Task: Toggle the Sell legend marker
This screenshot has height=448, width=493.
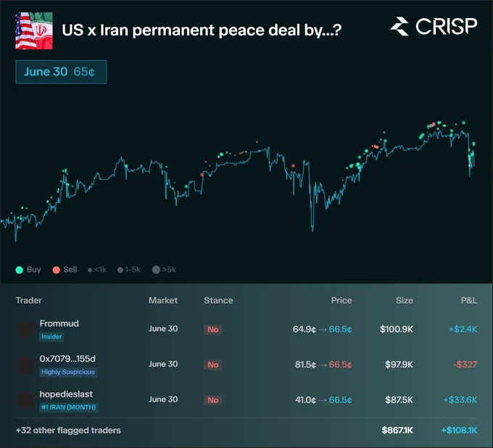Action: pos(57,270)
